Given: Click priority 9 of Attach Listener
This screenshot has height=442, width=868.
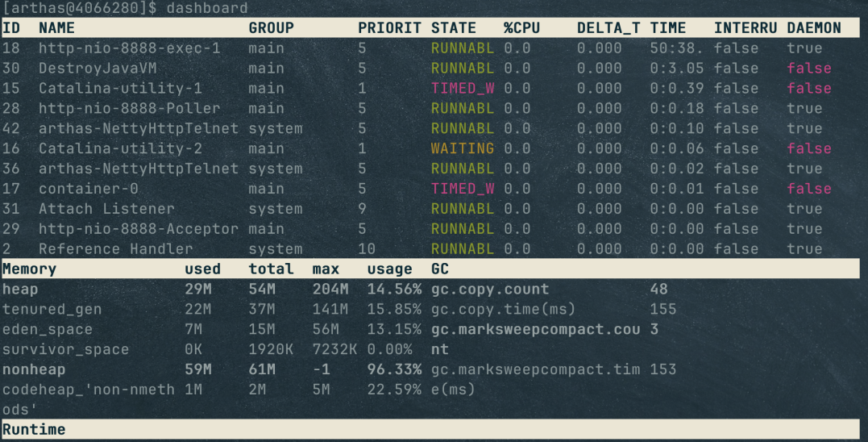Looking at the screenshot, I should (x=362, y=209).
